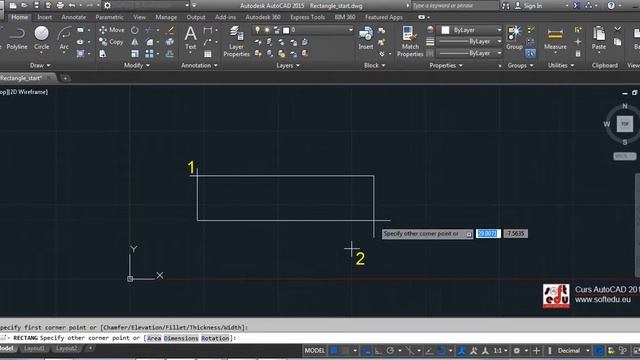The height and width of the screenshot is (360, 640).
Task: Click the highlighted X coordinate dynamic input box
Action: click(488, 233)
